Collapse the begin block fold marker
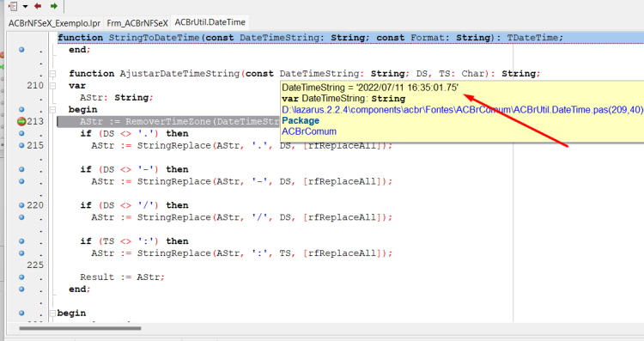 (x=52, y=110)
